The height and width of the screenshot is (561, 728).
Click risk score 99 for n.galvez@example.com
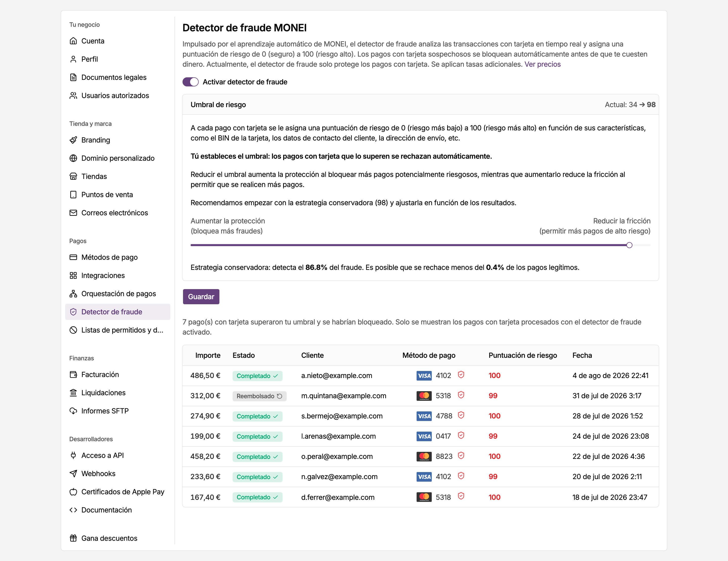[x=493, y=477]
